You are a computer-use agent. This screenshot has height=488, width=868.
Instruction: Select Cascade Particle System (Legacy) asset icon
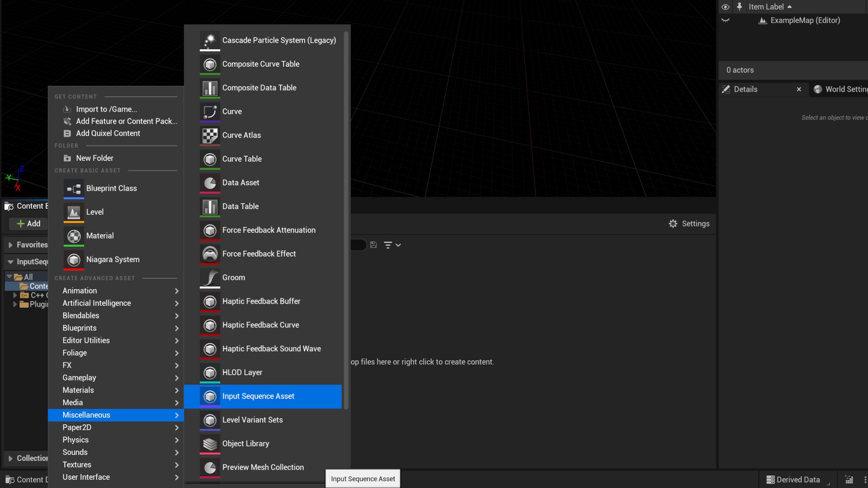[210, 40]
